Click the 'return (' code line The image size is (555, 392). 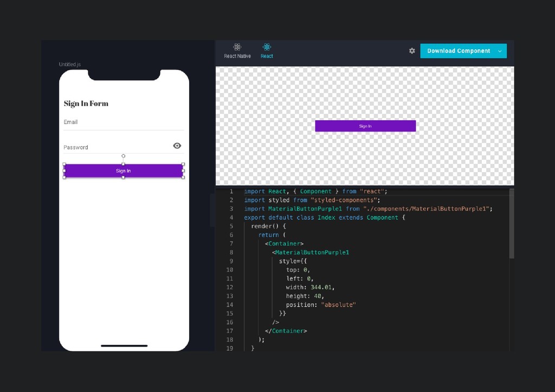272,235
